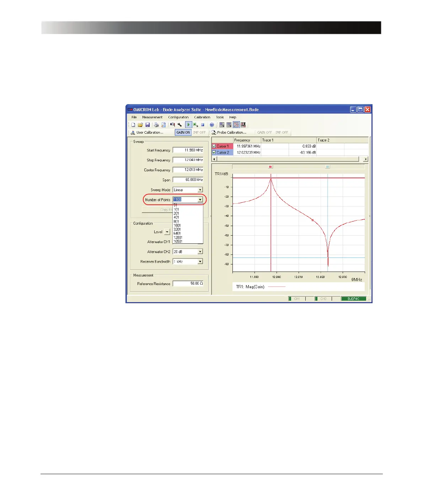Open the Measurement menu
The height and width of the screenshot is (504, 423).
point(152,117)
